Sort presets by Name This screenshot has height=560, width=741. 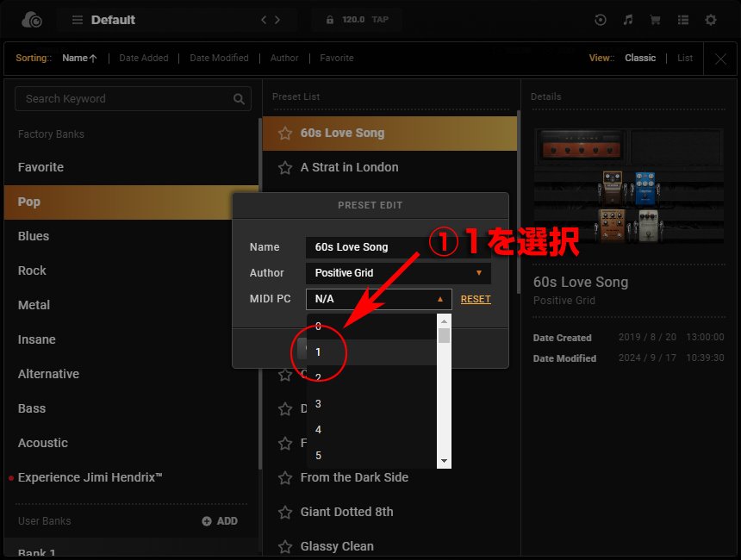(79, 58)
